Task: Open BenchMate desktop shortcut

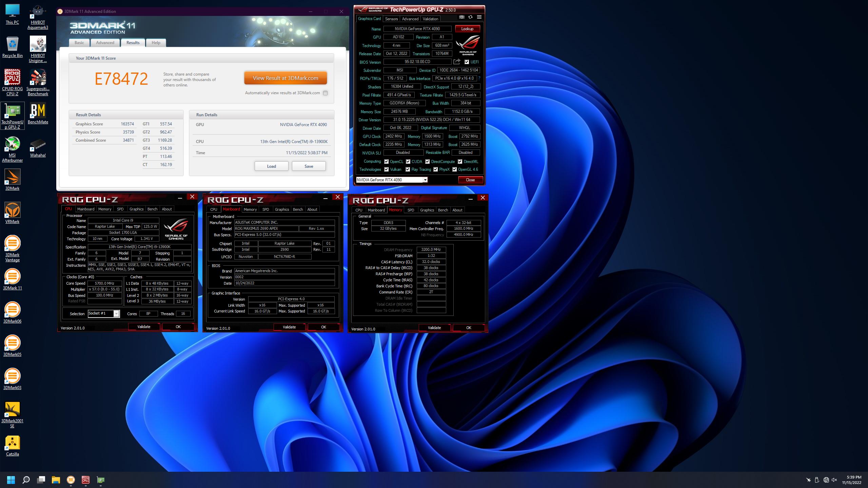Action: pos(38,114)
